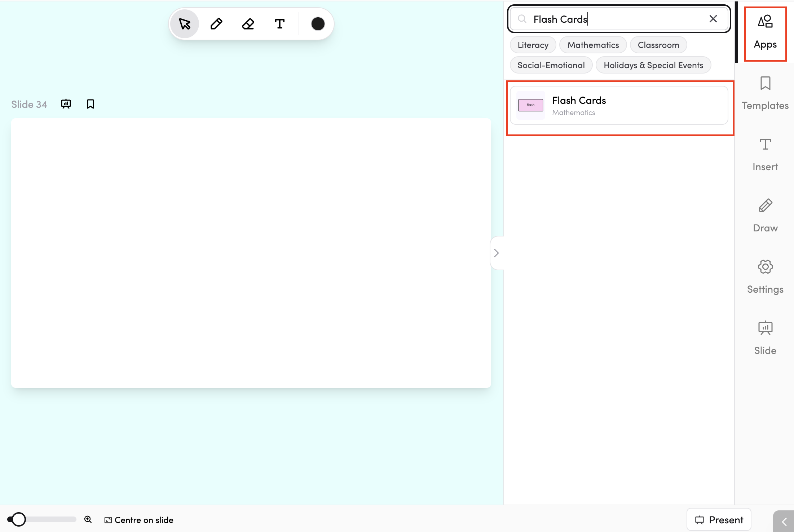Clear the Flash Cards search text

713,19
